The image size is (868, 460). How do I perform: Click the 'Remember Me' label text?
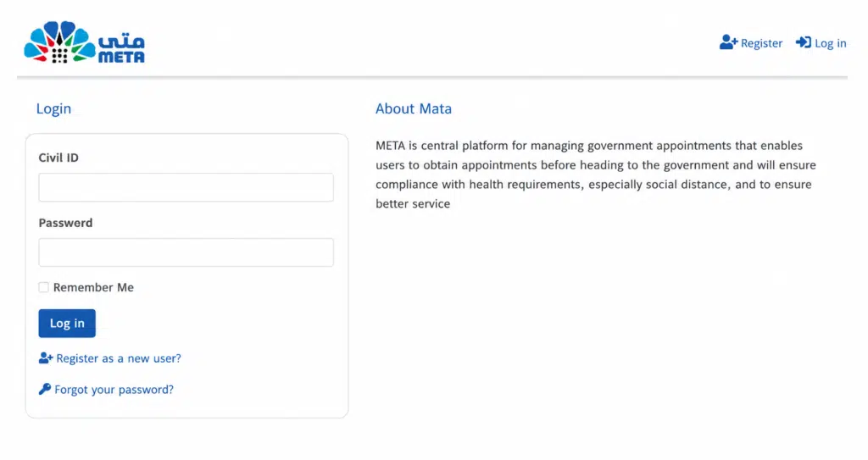click(93, 287)
